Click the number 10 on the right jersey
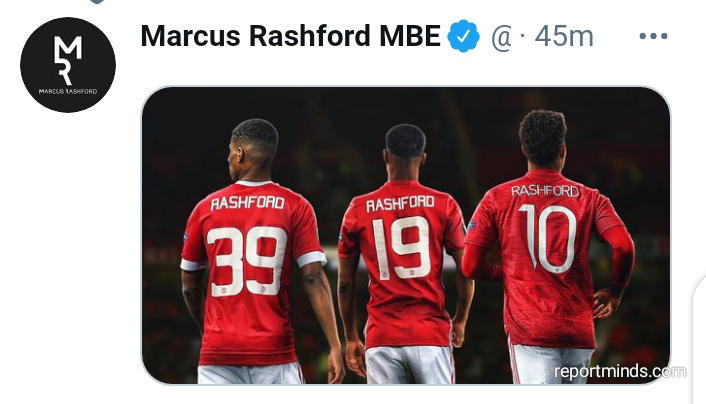706x404 pixels. (x=548, y=239)
